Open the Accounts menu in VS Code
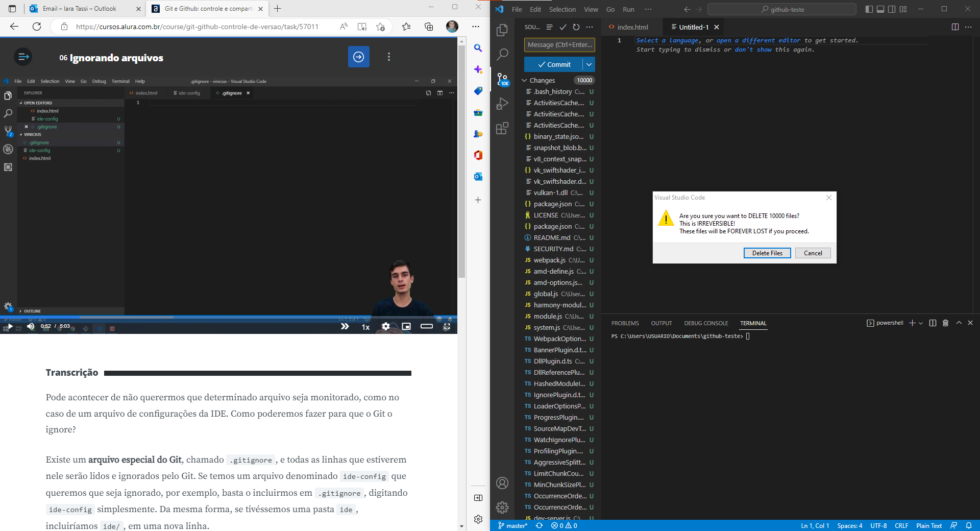The image size is (980, 531). 502,483
